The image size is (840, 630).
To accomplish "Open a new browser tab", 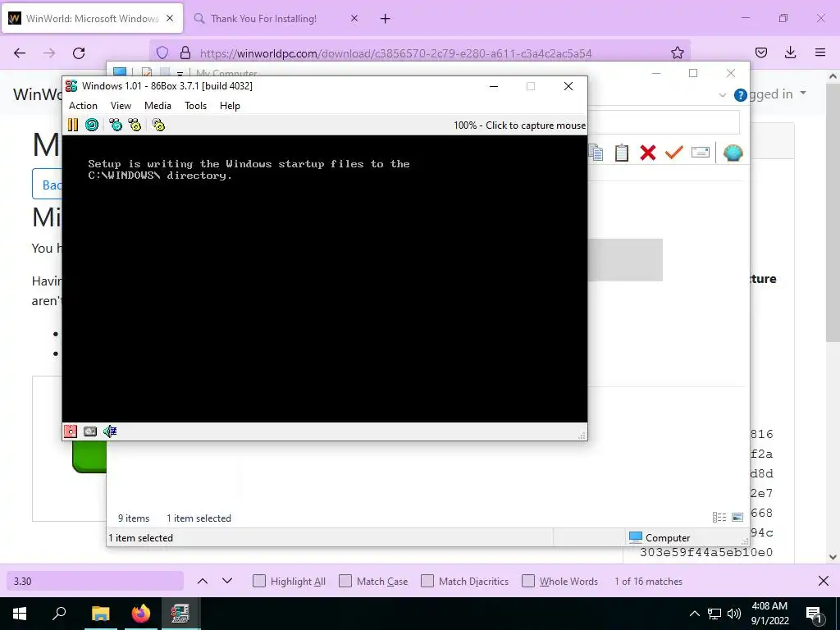I will pos(386,19).
